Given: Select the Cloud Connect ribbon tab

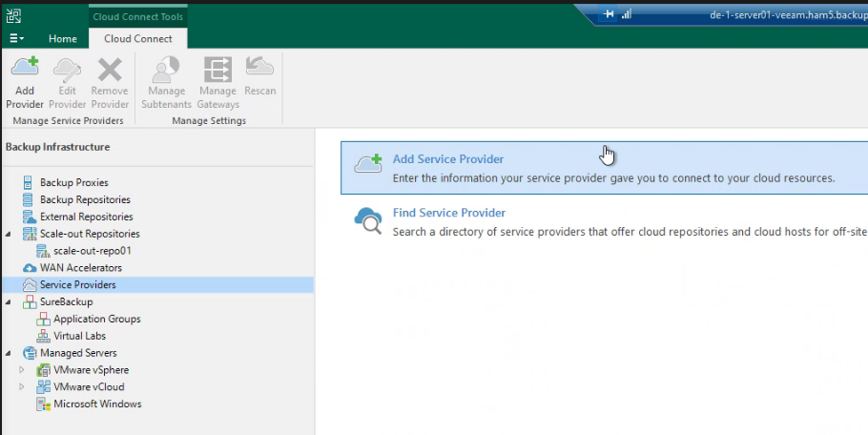Looking at the screenshot, I should click(x=138, y=39).
